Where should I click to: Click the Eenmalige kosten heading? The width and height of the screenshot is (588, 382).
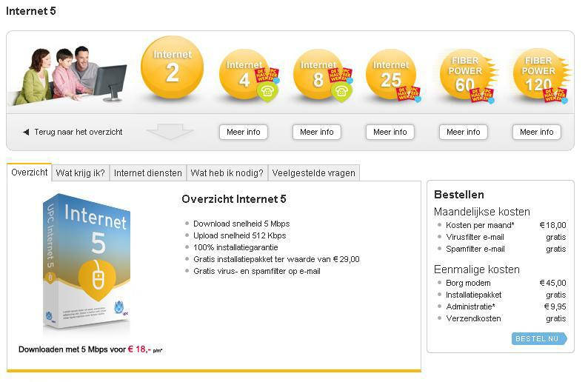(477, 269)
